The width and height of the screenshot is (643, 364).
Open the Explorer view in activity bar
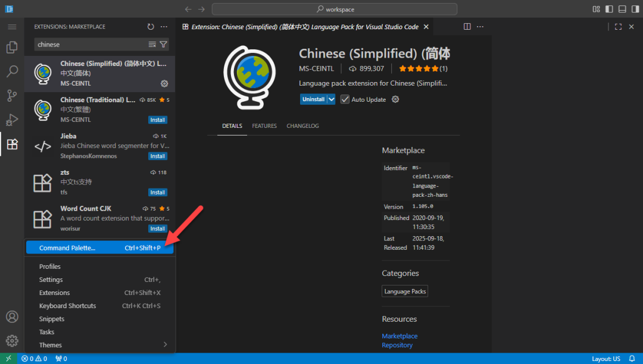[12, 48]
